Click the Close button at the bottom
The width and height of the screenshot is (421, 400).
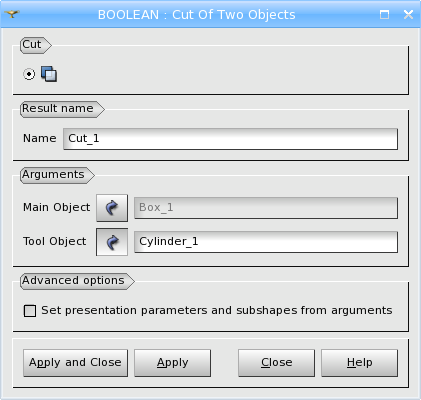coord(276,363)
